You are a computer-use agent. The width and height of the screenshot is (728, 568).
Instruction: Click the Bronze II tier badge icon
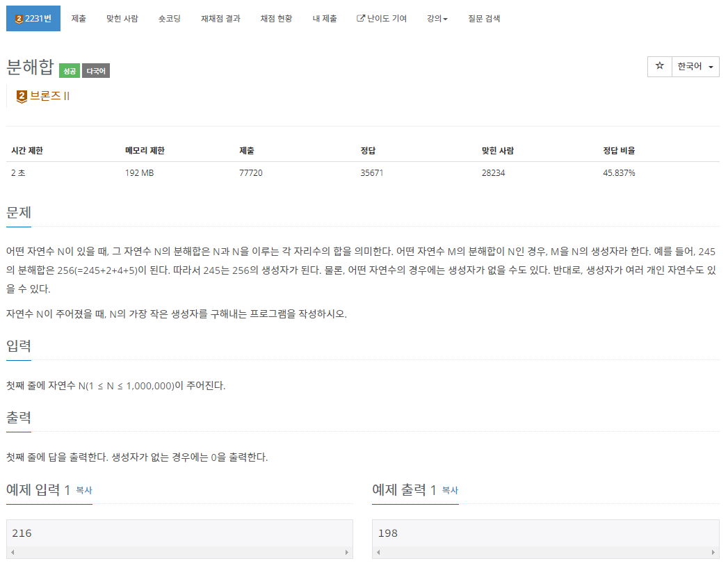point(22,97)
